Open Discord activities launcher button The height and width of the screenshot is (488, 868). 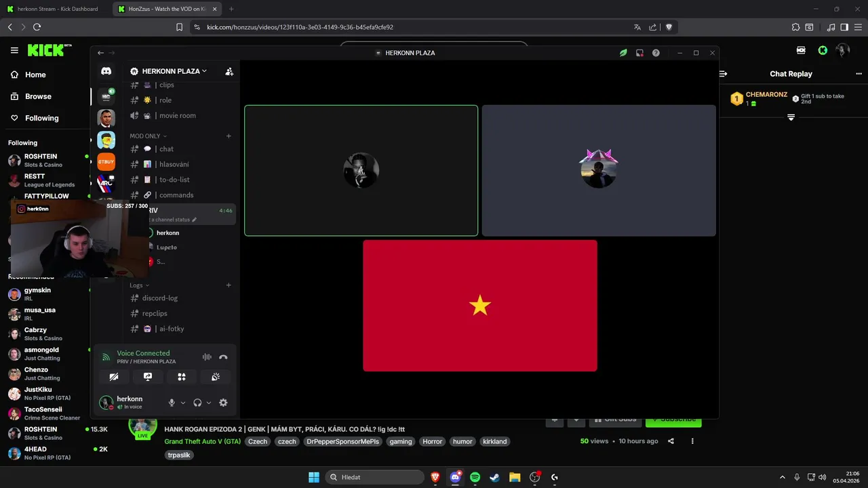tap(182, 377)
